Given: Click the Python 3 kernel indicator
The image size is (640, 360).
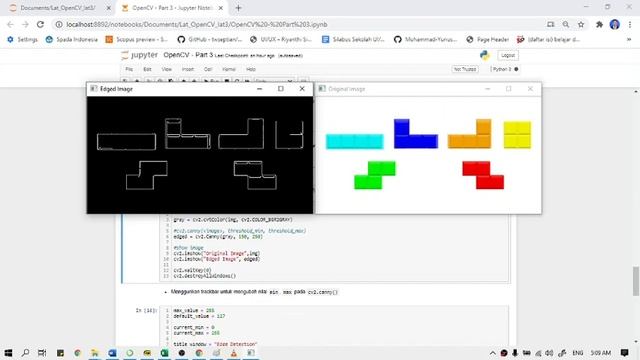Looking at the screenshot, I should click(x=504, y=69).
